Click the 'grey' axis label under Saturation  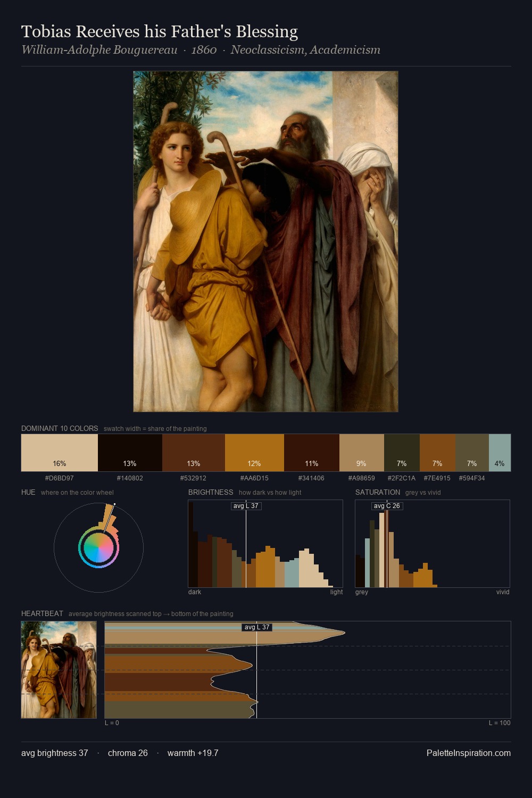pos(362,592)
